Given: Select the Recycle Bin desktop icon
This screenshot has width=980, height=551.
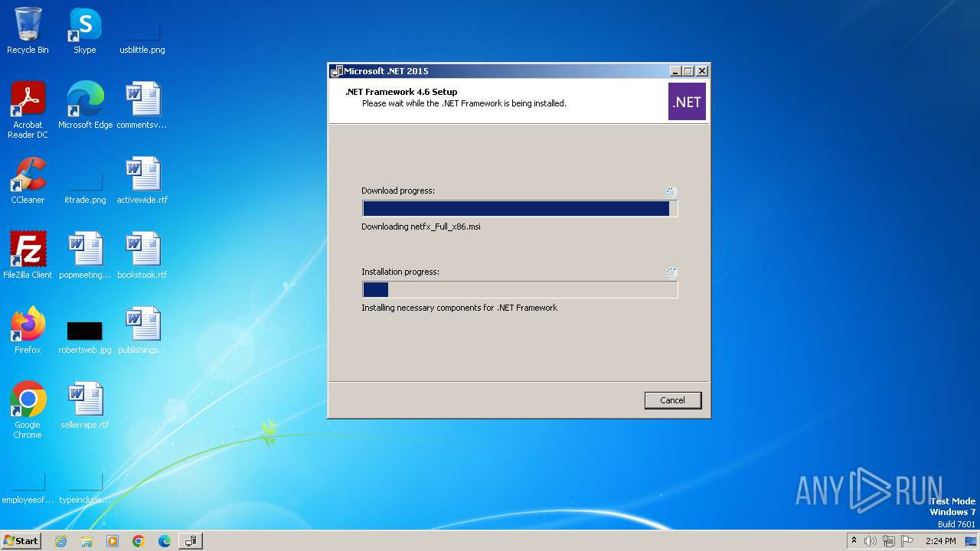Looking at the screenshot, I should pyautogui.click(x=28, y=31).
